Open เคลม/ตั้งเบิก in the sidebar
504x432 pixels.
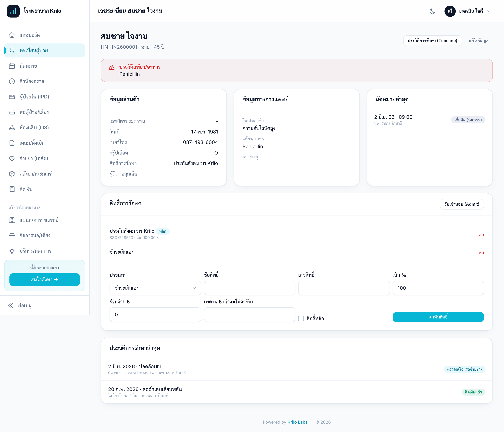pyautogui.click(x=44, y=143)
